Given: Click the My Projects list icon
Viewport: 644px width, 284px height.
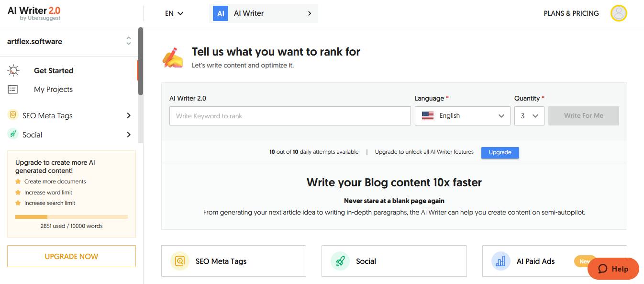Looking at the screenshot, I should [13, 90].
